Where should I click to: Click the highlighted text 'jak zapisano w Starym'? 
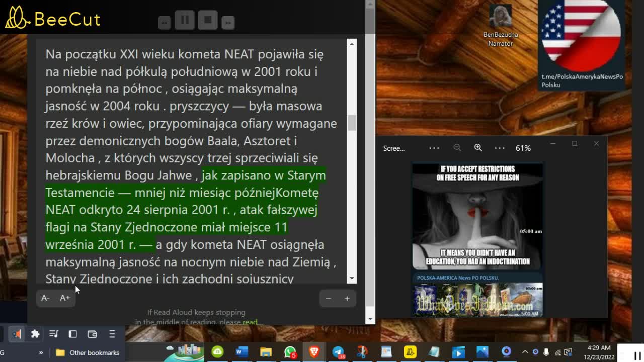point(264,175)
